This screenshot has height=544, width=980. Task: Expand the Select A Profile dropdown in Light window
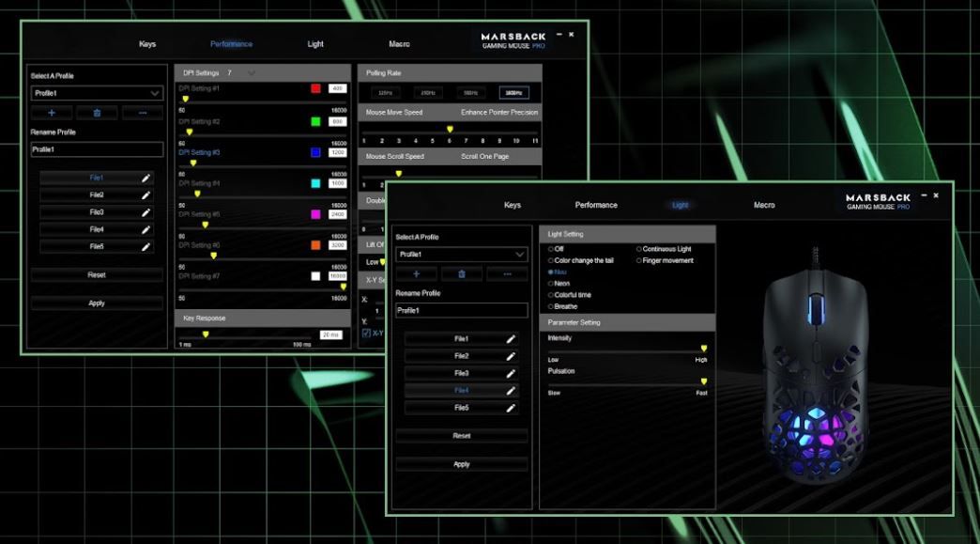click(x=520, y=255)
